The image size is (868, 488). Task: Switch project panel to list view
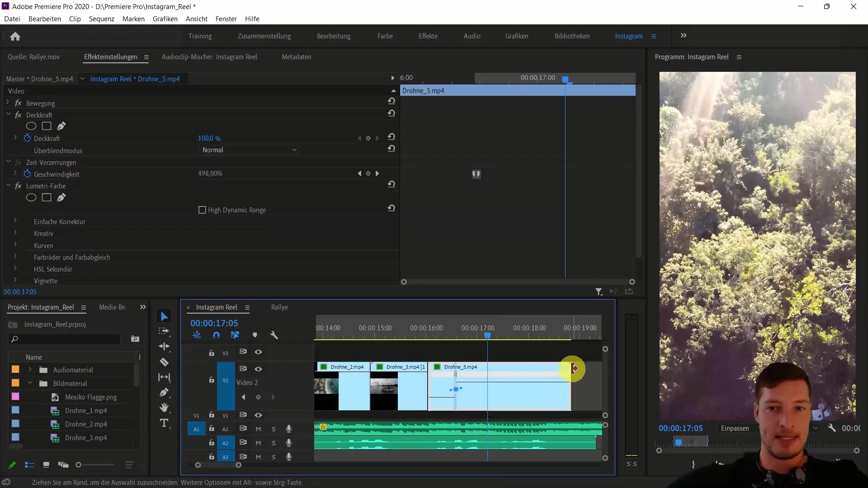29,465
